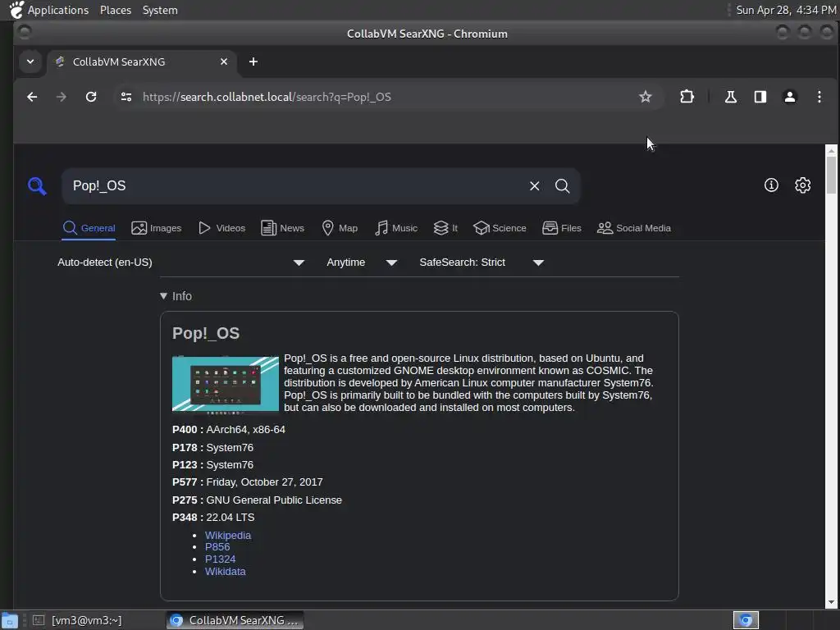Select the P577 Friday, October 27, 2017 row
The width and height of the screenshot is (840, 630).
248,482
